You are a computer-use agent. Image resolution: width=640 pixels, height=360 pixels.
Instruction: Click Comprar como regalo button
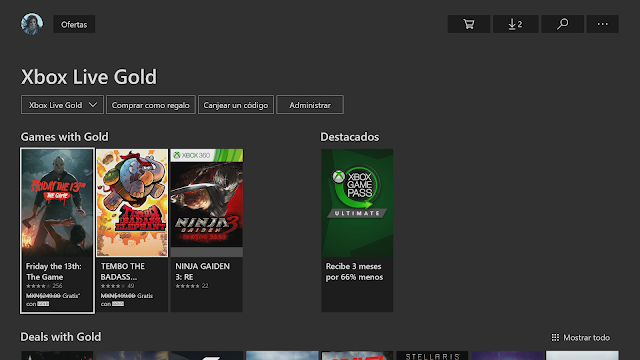click(151, 105)
